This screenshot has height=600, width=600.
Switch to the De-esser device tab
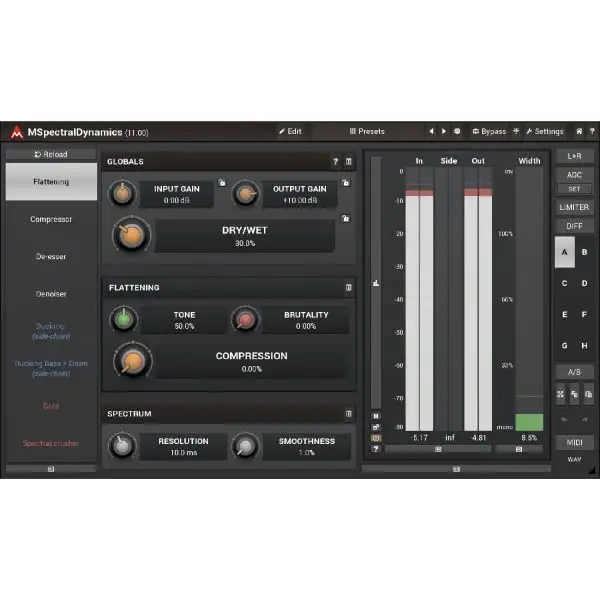pos(51,256)
